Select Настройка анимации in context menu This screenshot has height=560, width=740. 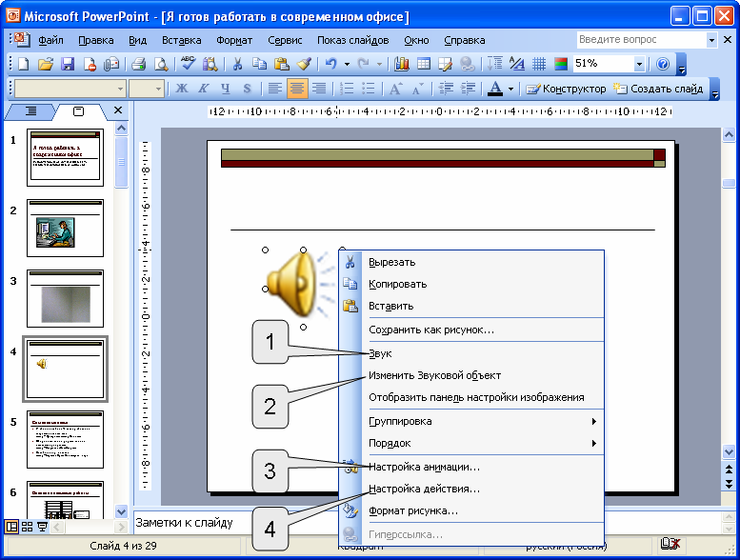pyautogui.click(x=472, y=467)
